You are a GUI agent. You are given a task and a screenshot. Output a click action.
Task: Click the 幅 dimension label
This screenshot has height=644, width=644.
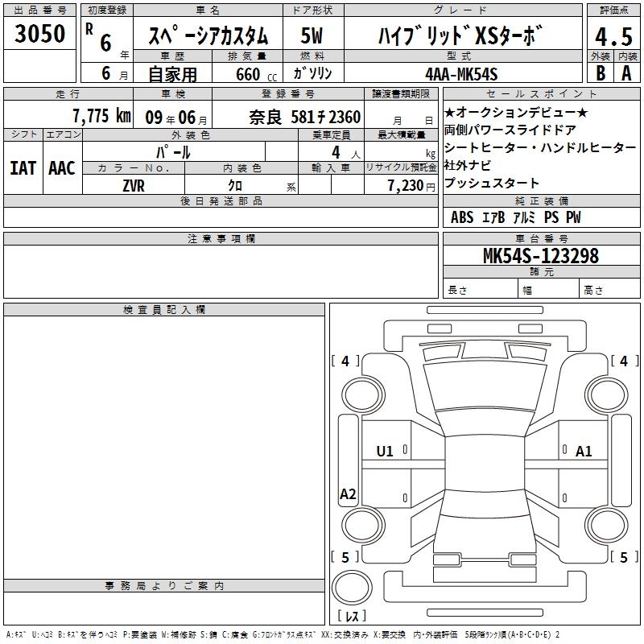(527, 291)
